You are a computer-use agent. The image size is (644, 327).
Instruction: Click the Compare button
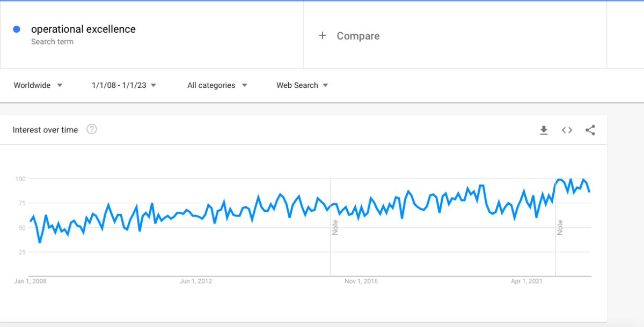click(358, 36)
